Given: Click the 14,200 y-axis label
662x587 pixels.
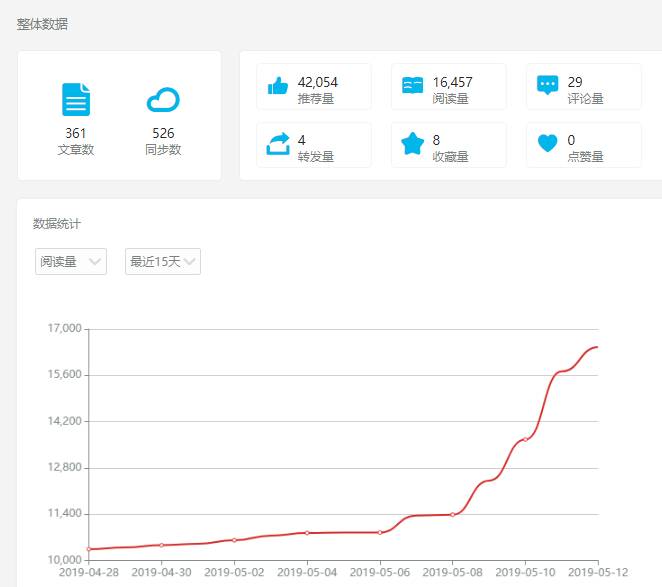Looking at the screenshot, I should pos(65,421).
